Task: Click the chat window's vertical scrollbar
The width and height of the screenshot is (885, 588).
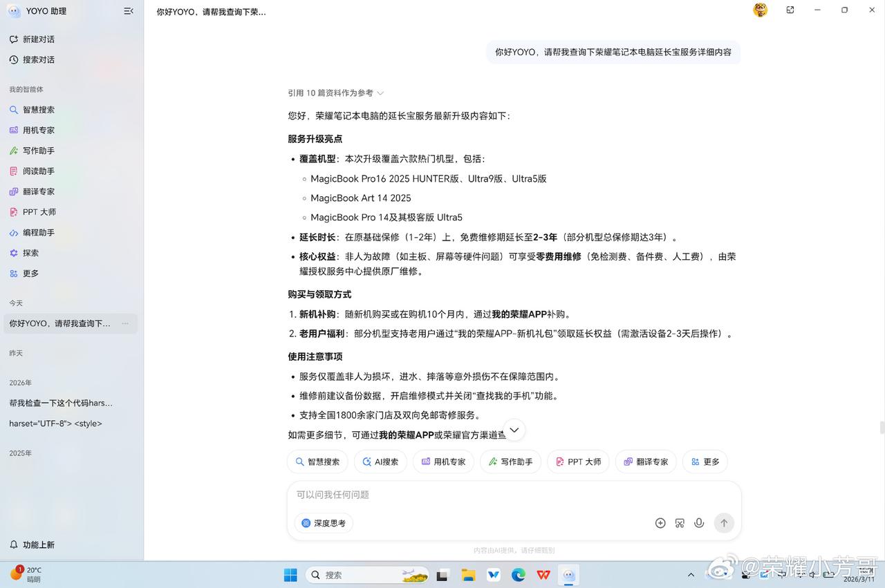Action: tap(882, 428)
